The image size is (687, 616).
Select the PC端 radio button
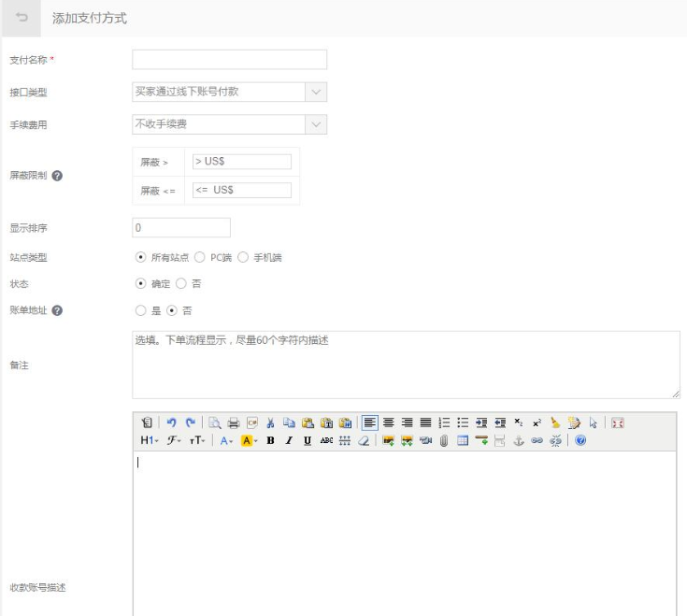tap(199, 258)
